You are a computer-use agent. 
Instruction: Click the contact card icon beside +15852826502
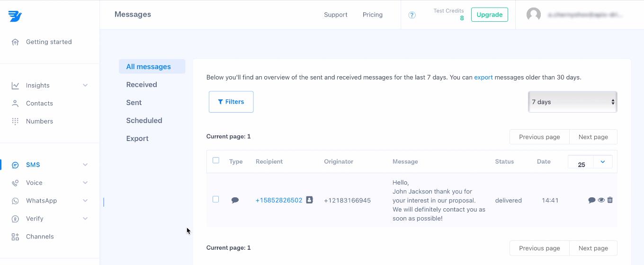tap(310, 200)
